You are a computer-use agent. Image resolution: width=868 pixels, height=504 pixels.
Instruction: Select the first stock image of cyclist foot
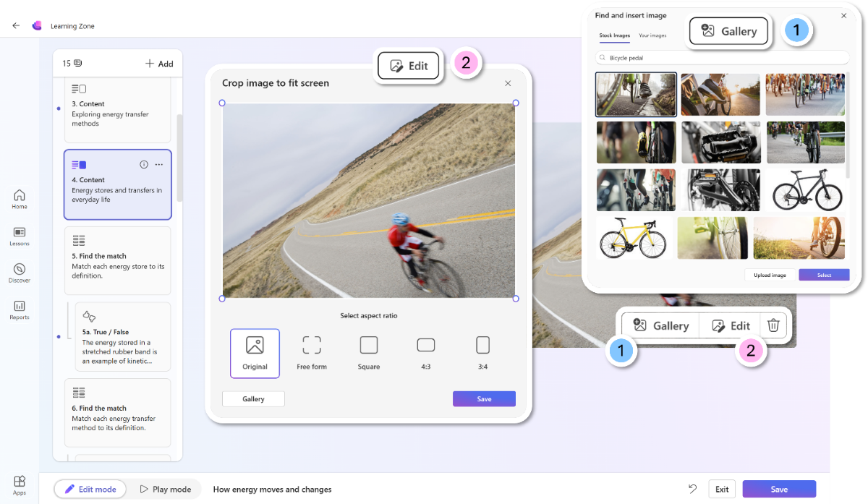tap(636, 94)
